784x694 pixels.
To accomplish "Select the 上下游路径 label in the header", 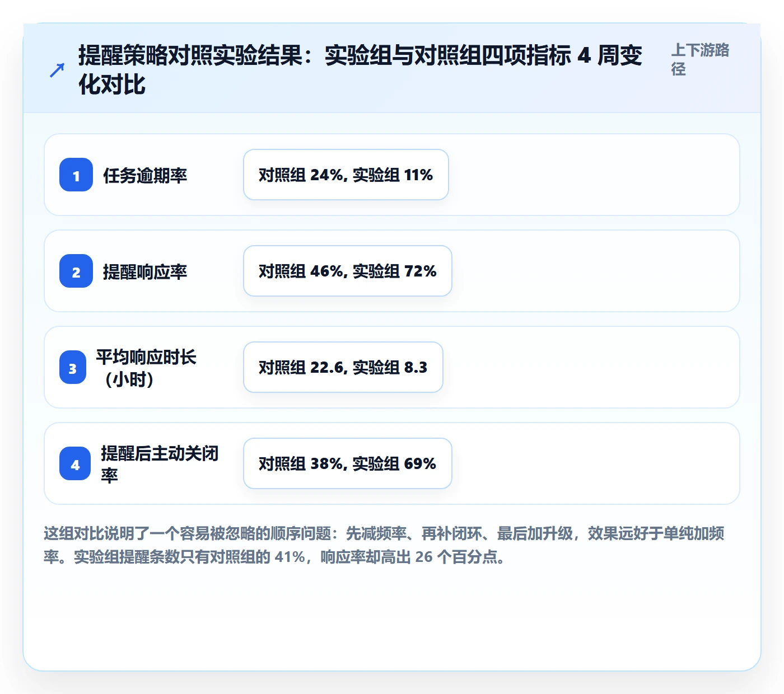I will coord(700,59).
